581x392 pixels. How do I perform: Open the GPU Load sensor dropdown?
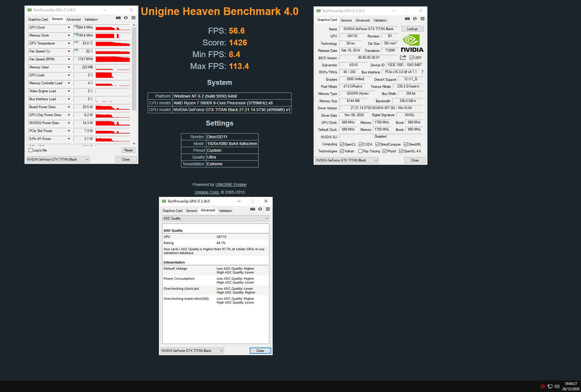(x=69, y=75)
